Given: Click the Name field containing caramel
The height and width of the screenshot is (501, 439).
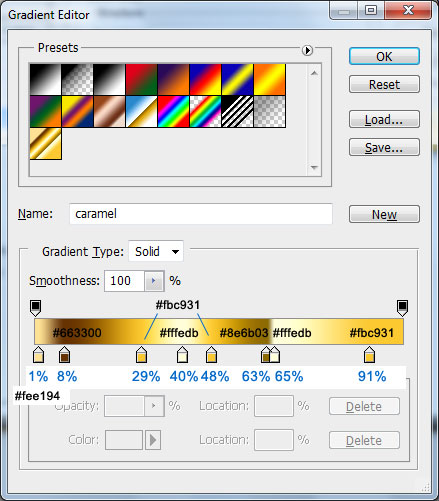Looking at the screenshot, I should tap(201, 214).
